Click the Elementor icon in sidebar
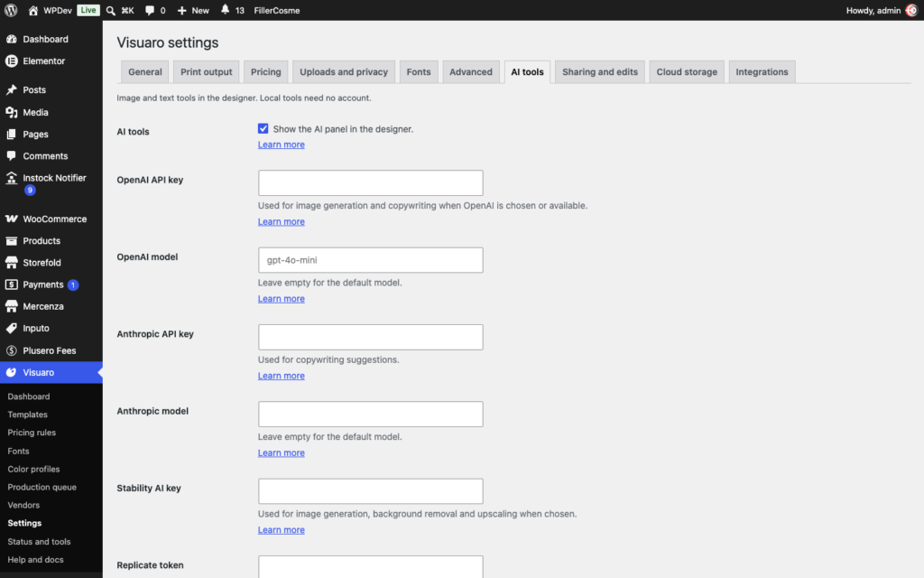This screenshot has width=924, height=578. click(x=11, y=61)
